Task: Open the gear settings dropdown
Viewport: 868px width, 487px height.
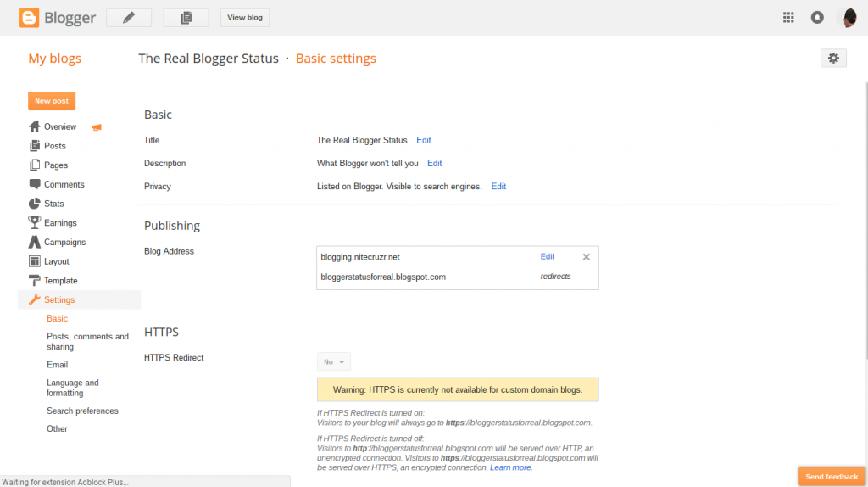Action: [x=833, y=58]
